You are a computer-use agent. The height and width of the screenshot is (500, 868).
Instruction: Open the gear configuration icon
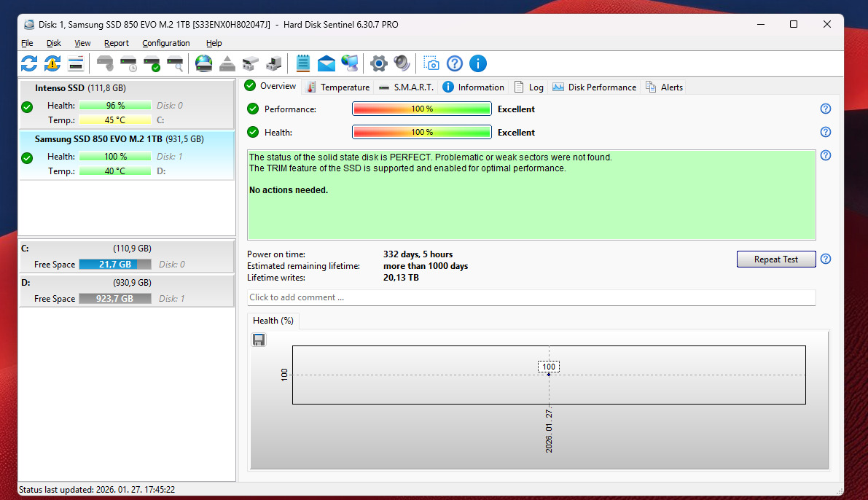tap(379, 63)
